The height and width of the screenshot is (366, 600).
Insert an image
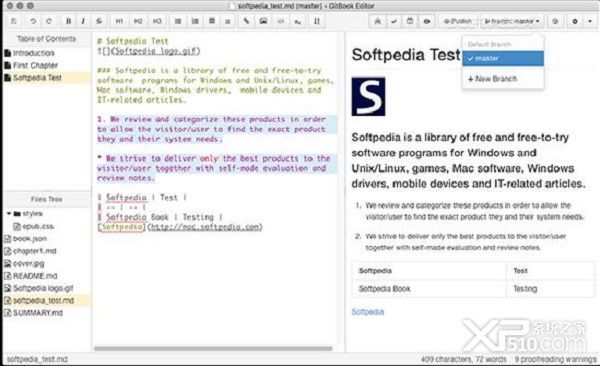tap(263, 21)
